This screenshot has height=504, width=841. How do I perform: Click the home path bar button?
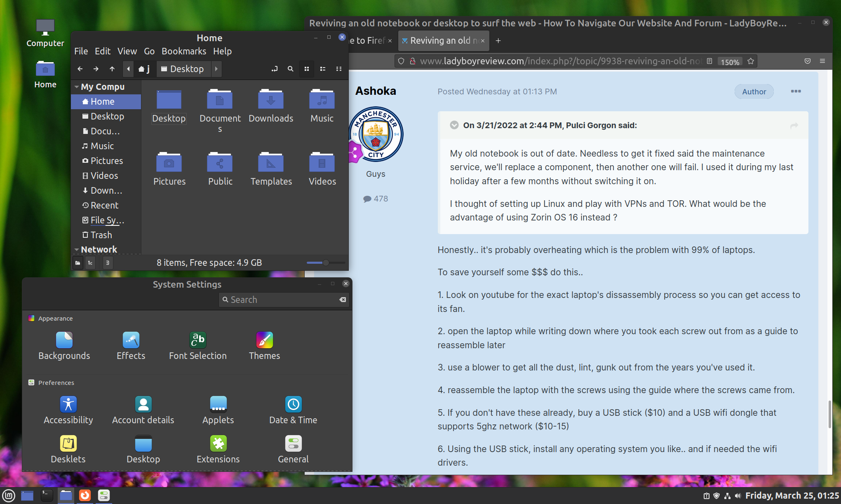pos(144,69)
